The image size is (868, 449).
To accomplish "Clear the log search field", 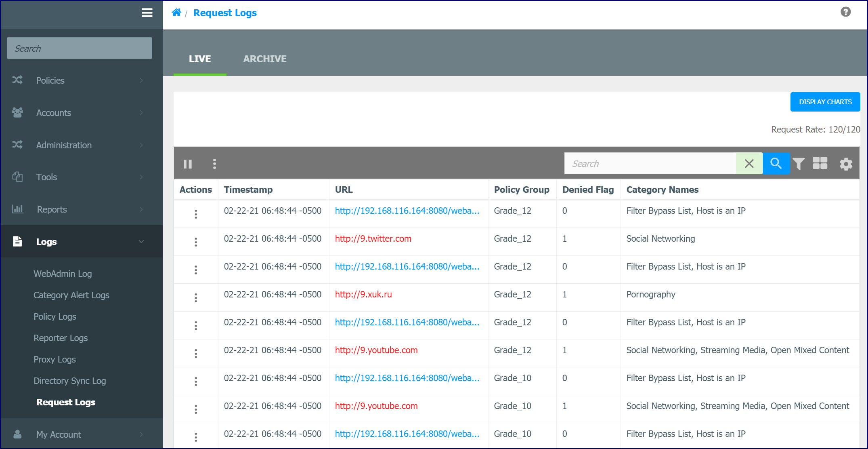I will [749, 163].
